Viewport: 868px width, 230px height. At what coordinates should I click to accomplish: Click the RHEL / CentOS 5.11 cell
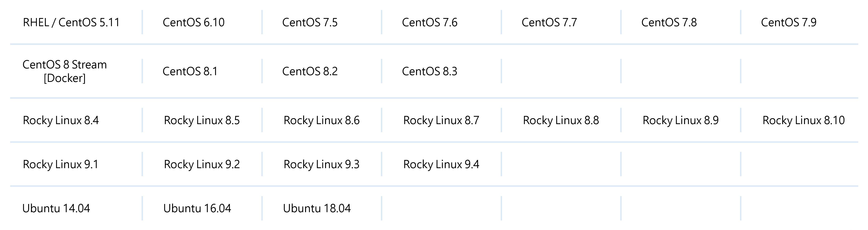pos(71,22)
